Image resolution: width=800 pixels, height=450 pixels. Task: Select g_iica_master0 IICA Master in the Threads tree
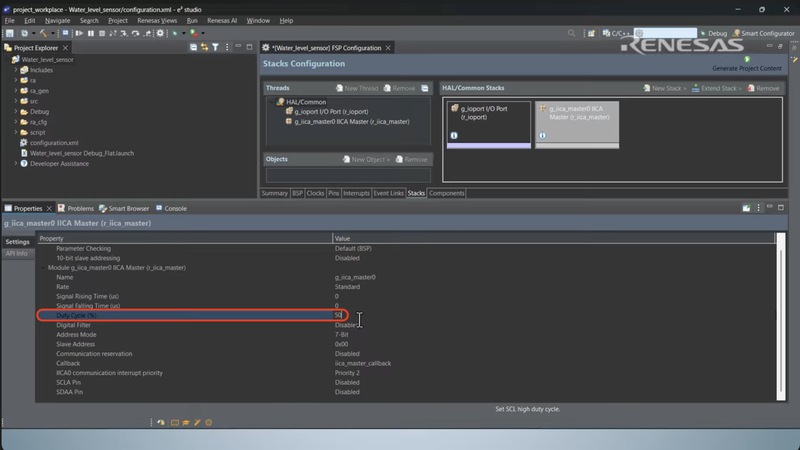pos(352,121)
